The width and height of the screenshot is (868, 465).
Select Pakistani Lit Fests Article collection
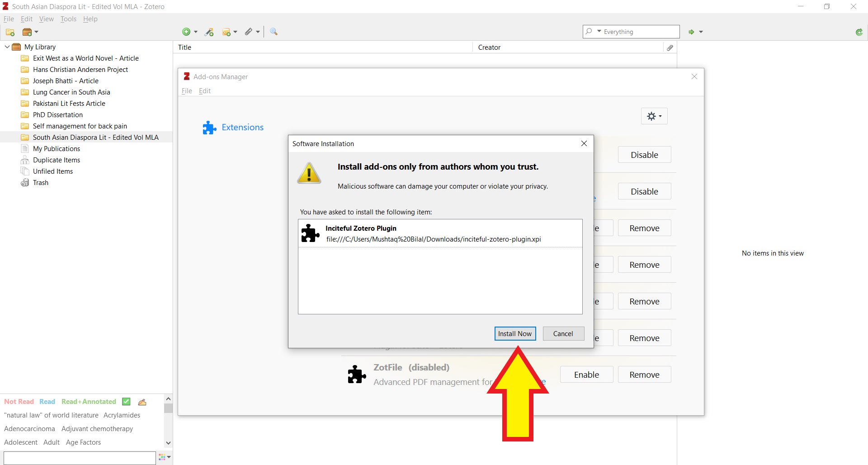click(x=69, y=104)
